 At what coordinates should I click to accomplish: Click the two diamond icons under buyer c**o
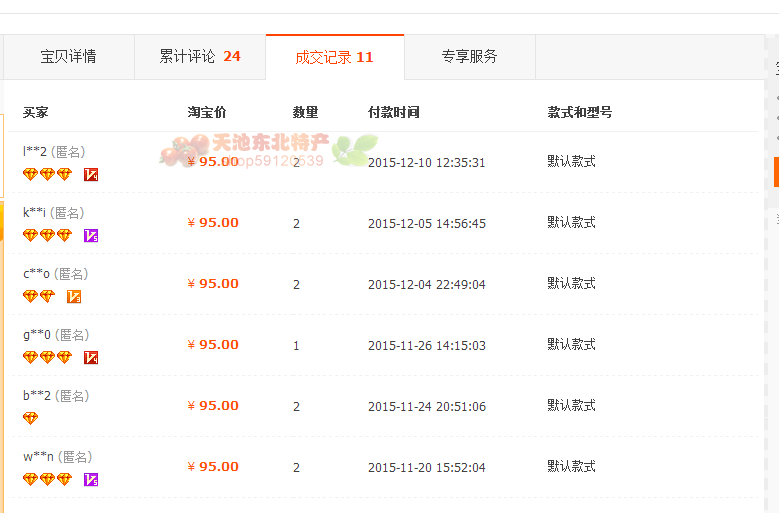pyautogui.click(x=39, y=297)
